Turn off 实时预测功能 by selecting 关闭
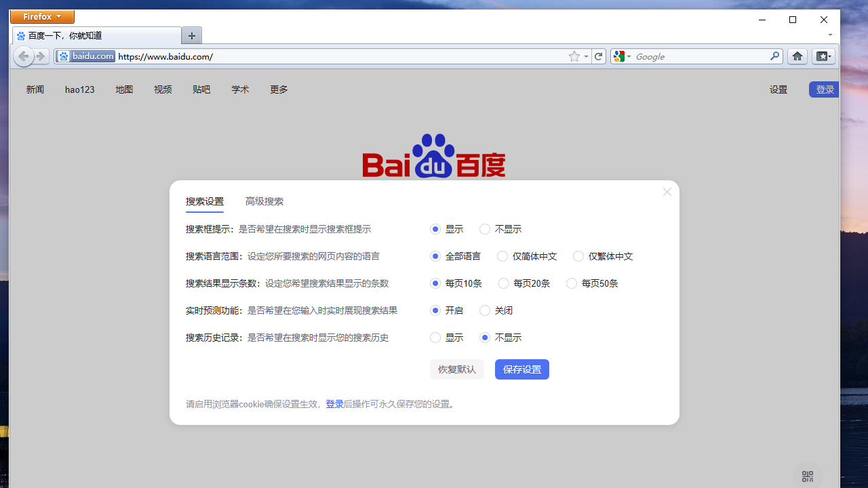 (x=484, y=310)
